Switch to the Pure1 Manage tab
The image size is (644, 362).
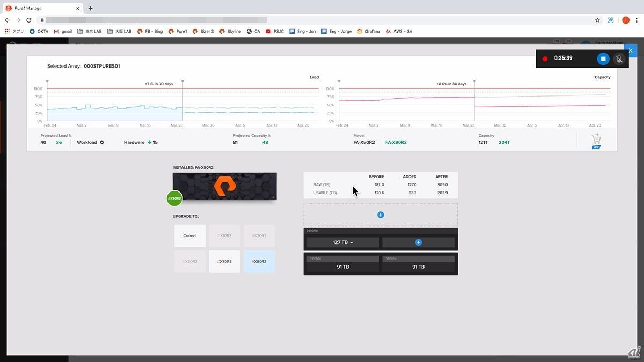click(41, 9)
